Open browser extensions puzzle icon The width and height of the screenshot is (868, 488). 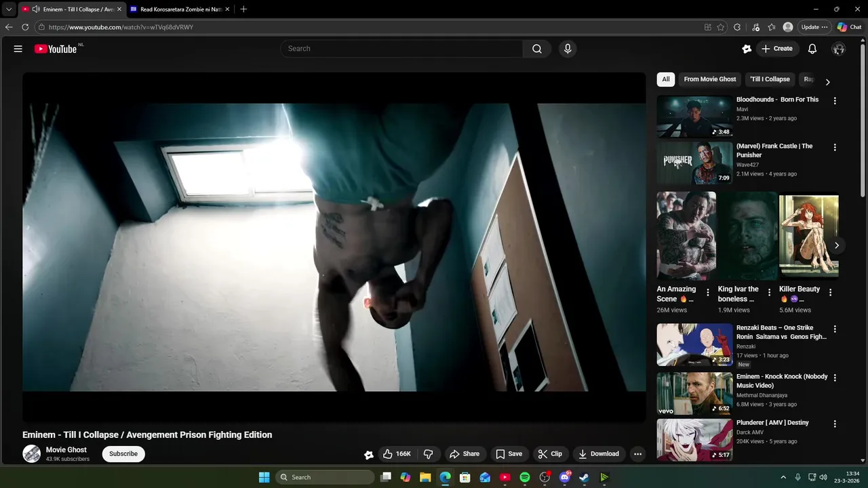point(737,27)
